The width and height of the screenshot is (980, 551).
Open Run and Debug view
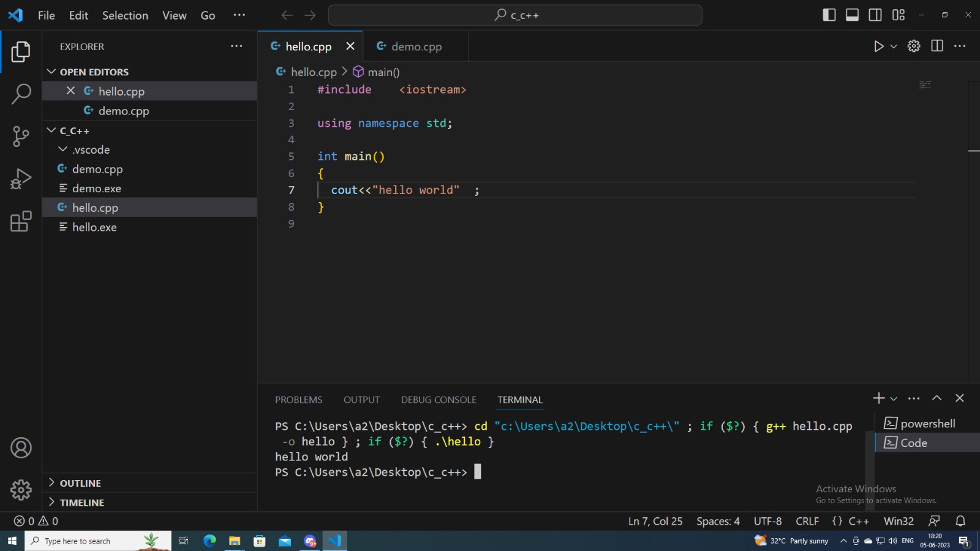click(21, 179)
